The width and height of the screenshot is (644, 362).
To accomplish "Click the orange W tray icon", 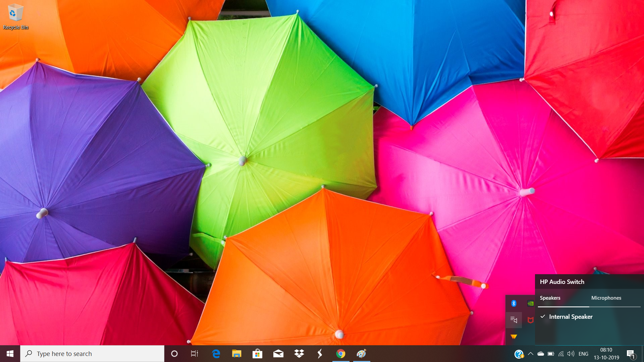I will 514,337.
